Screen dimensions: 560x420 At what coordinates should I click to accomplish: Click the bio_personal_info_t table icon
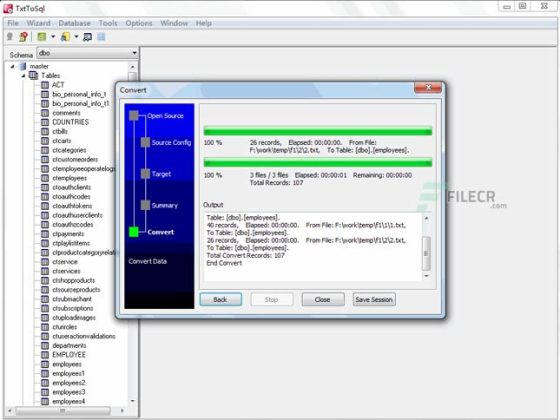45,94
